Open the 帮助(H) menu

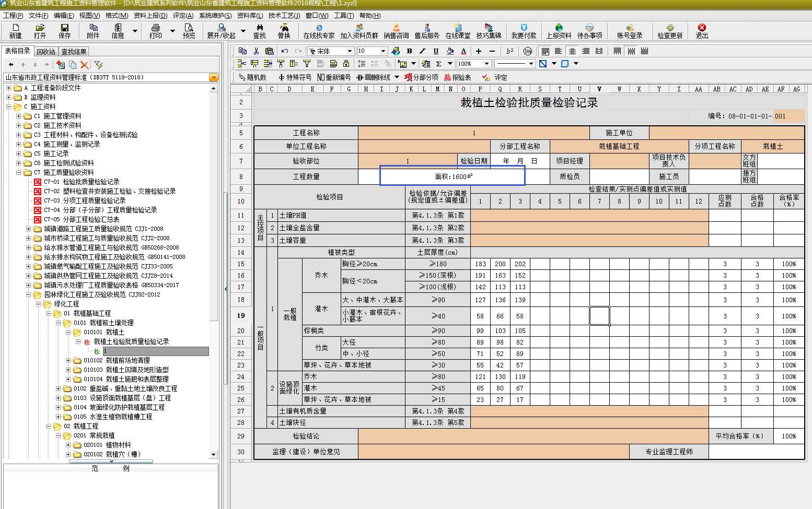(x=370, y=16)
